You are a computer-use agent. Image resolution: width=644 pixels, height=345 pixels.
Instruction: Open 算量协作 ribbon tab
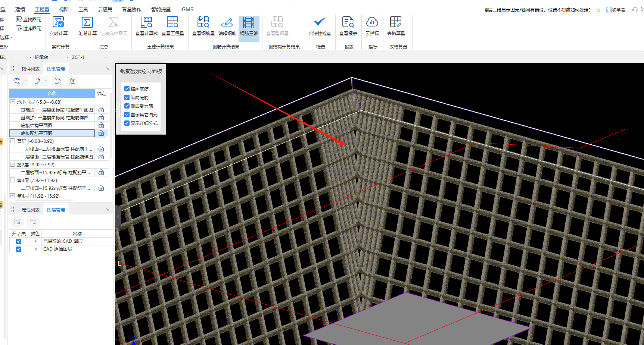[x=132, y=9]
